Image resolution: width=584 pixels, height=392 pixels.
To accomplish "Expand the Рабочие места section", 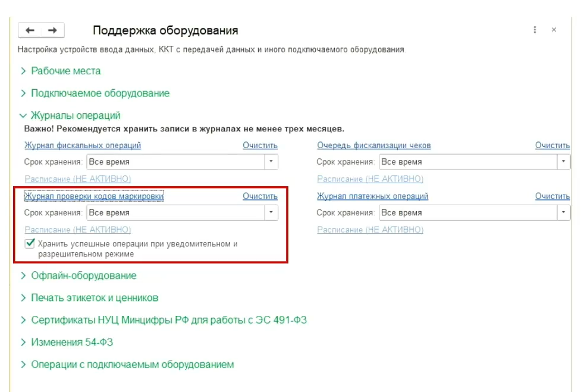I will (x=65, y=71).
